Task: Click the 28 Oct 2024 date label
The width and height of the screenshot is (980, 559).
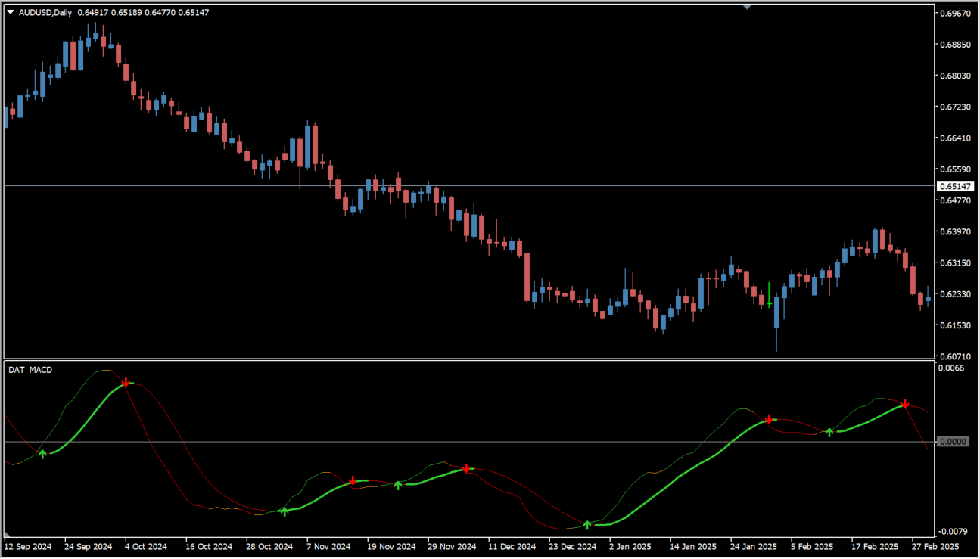Action: [269, 546]
